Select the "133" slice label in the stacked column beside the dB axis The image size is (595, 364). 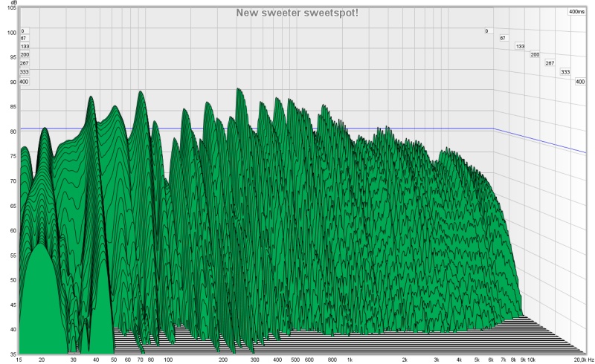[x=25, y=46]
